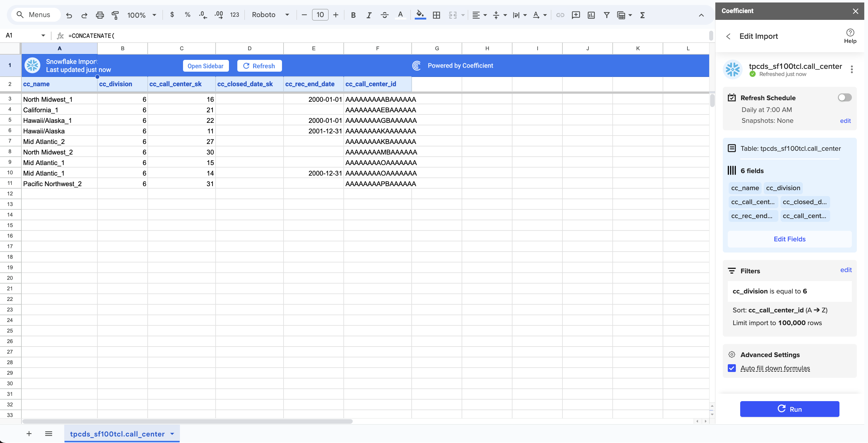Screen dimensions: 868x443
Task: Select the Paint format tool
Action: point(115,15)
